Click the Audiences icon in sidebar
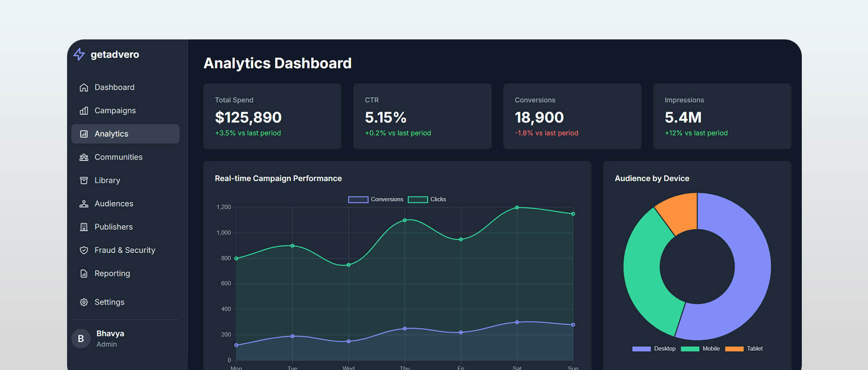This screenshot has width=868, height=370. tap(84, 204)
